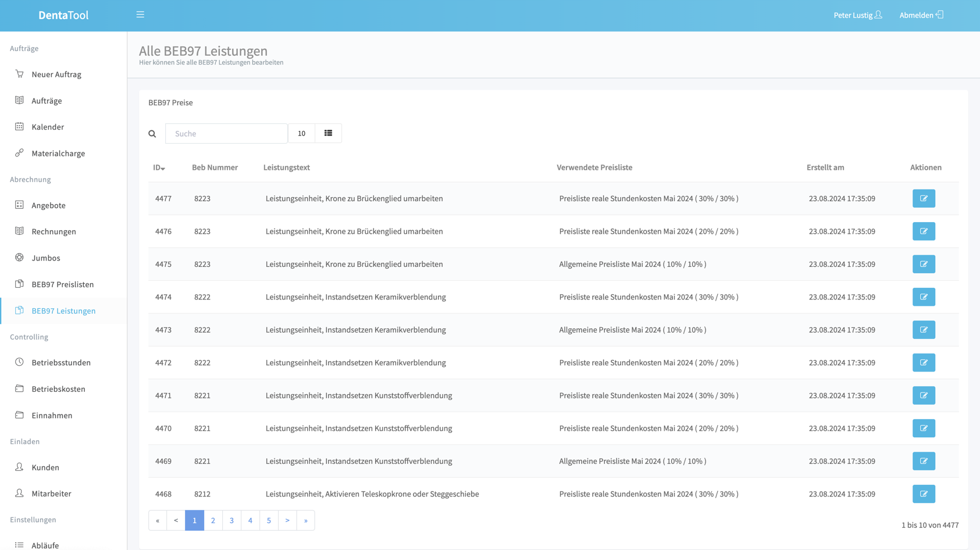Click the search magnifier icon

click(152, 134)
